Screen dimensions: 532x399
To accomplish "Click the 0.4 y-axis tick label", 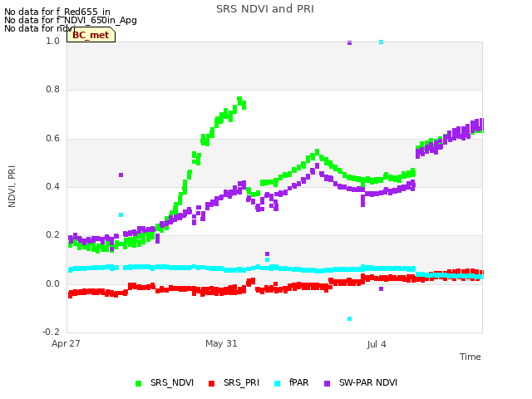I will tap(52, 186).
